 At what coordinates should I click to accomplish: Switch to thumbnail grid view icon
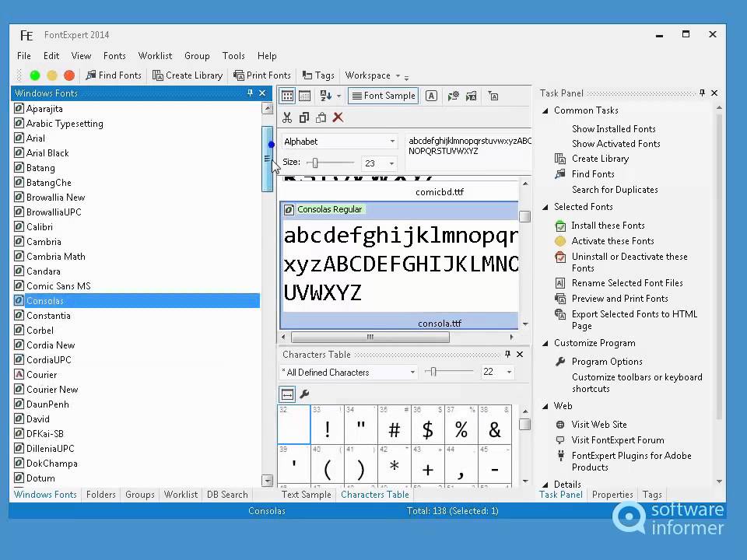(x=287, y=96)
